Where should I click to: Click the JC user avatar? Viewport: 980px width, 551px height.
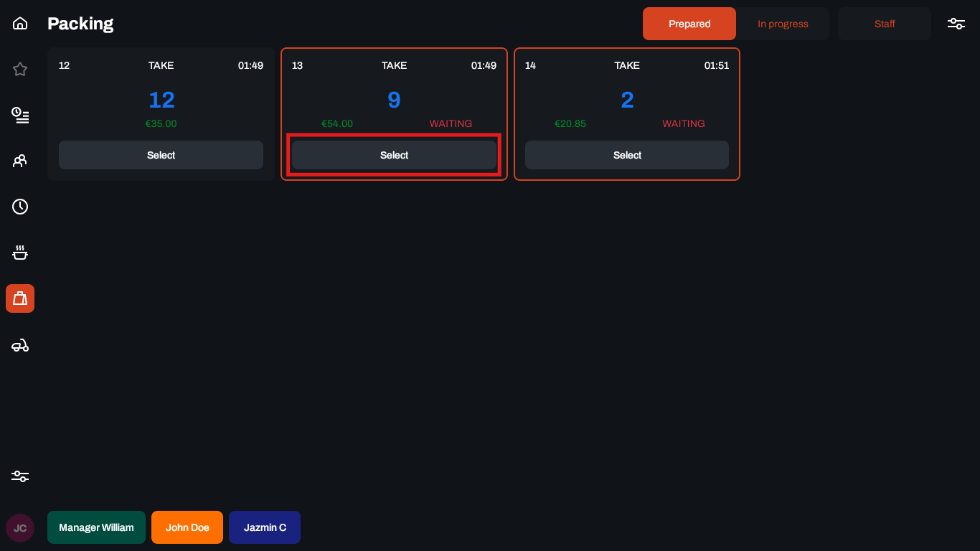tap(20, 528)
